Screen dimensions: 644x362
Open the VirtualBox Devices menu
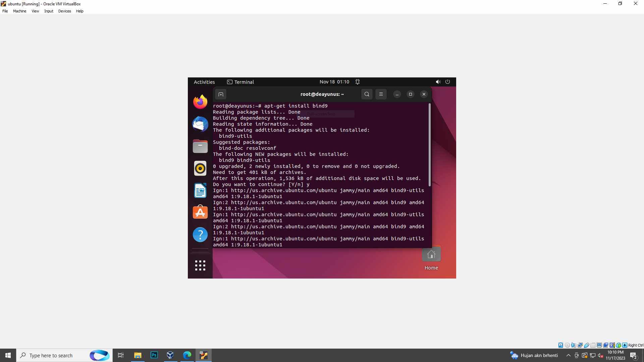[64, 11]
